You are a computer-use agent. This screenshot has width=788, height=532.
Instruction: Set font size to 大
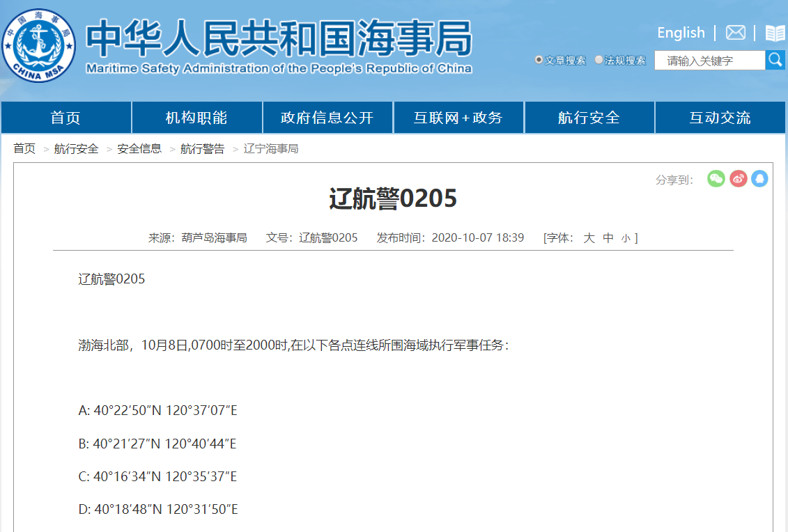(x=589, y=238)
